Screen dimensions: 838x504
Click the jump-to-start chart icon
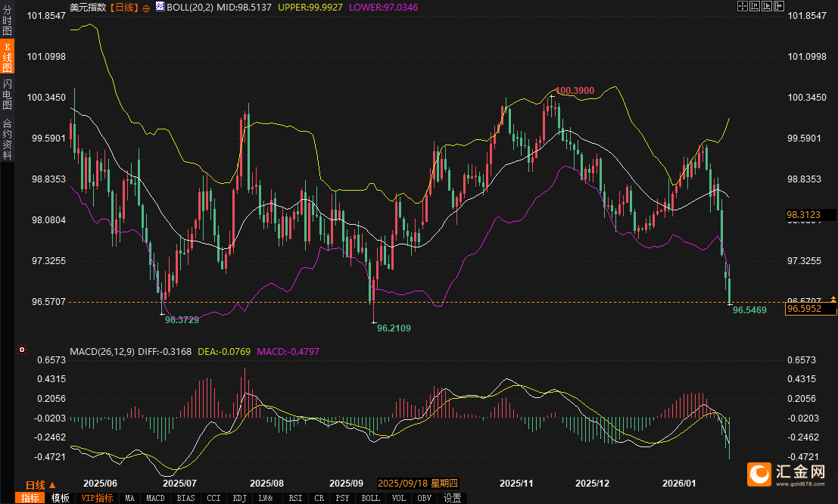point(754,6)
